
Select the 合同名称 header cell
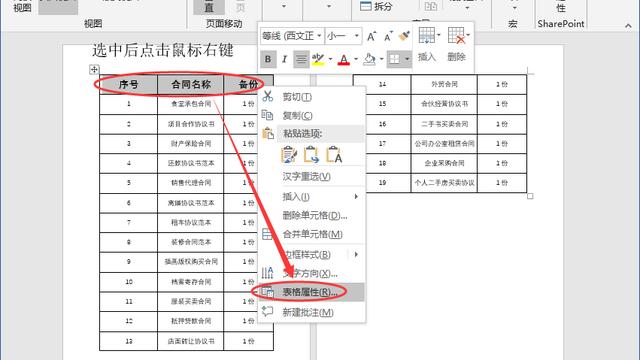tap(191, 84)
